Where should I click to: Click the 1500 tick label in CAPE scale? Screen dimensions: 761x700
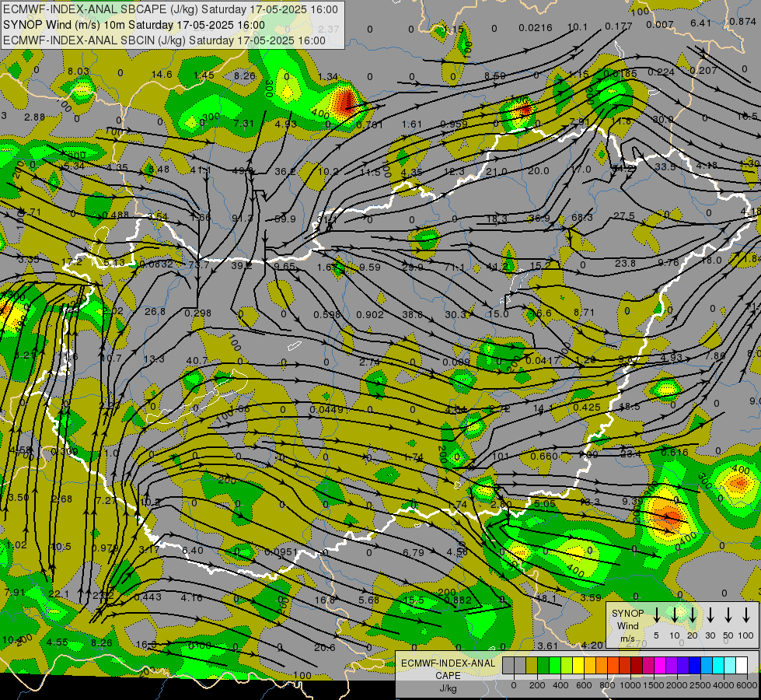click(x=654, y=685)
